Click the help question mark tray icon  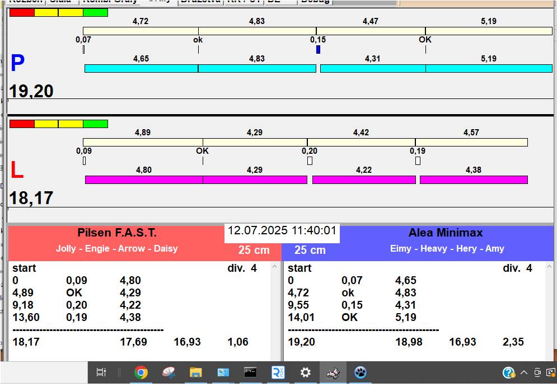[508, 372]
